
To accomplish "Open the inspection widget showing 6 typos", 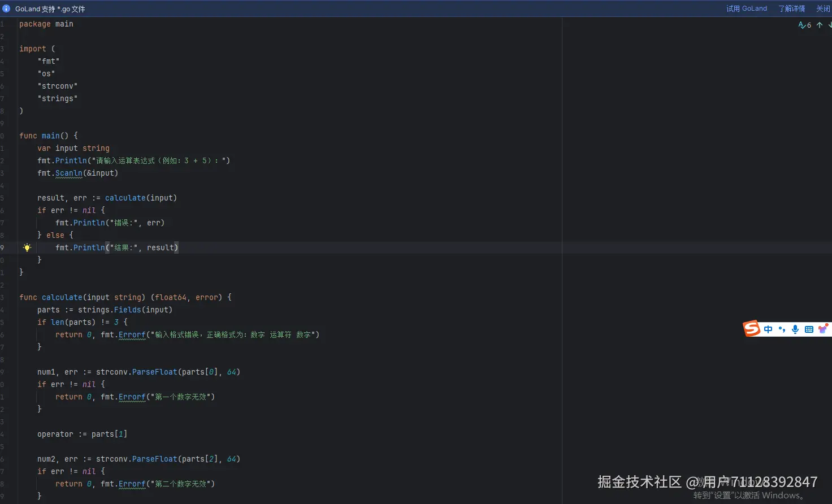I will point(804,25).
